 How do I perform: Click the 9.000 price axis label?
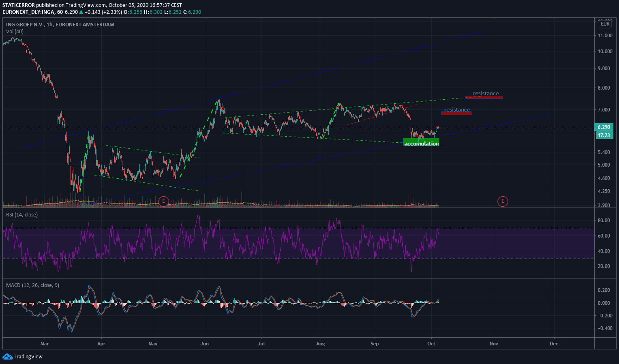coord(605,69)
